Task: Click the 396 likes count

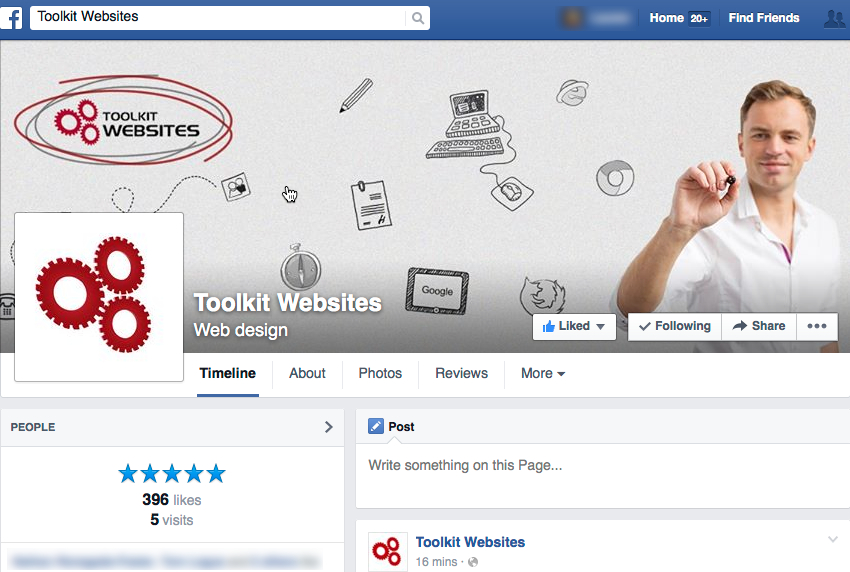Action: [172, 500]
